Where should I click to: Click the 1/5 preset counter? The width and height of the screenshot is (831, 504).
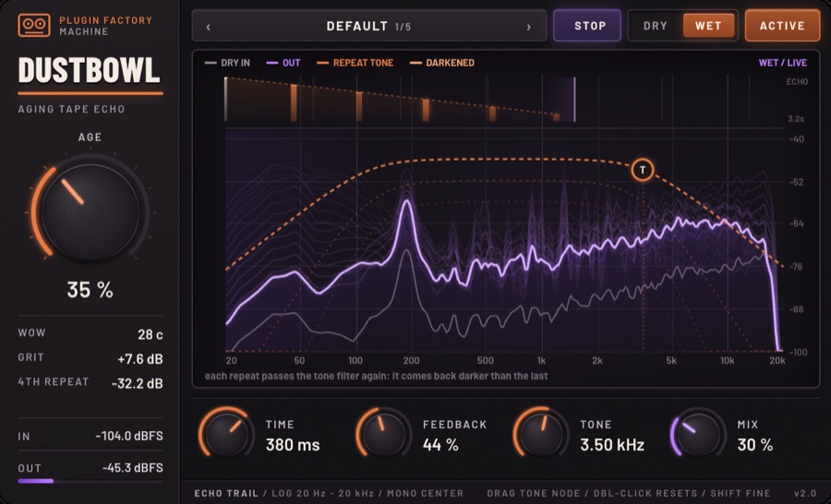point(403,27)
